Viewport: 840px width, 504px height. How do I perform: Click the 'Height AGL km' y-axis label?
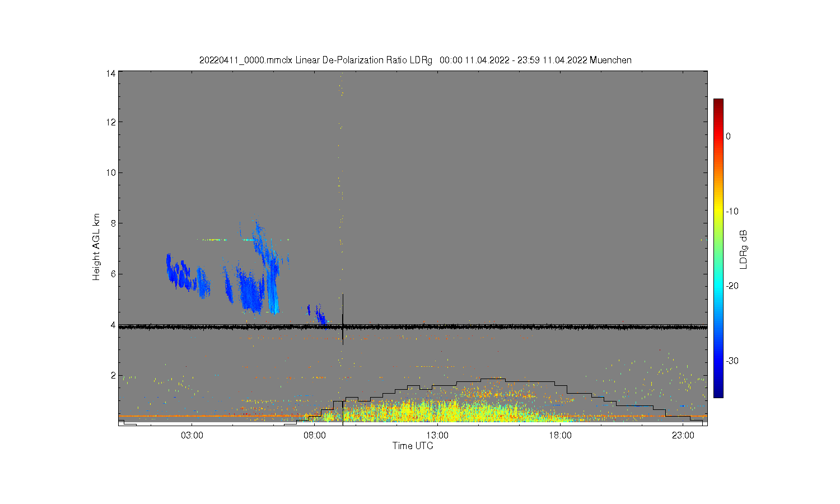pyautogui.click(x=96, y=247)
